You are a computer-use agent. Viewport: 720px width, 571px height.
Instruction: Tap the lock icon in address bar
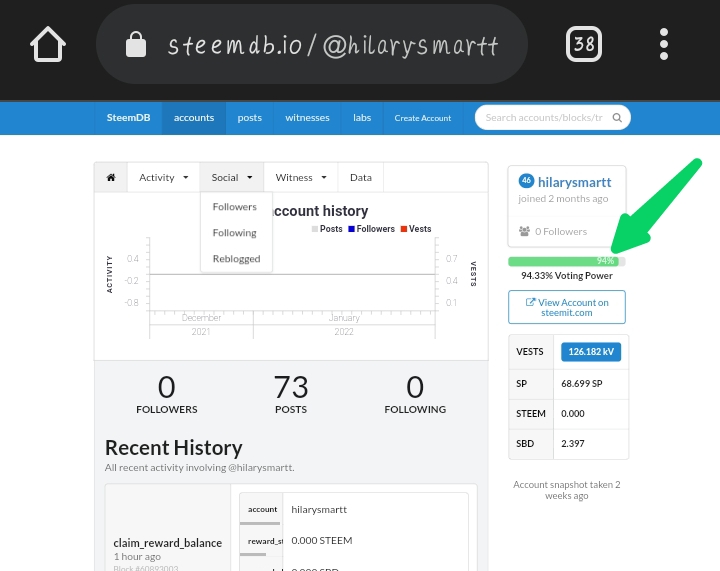pos(136,45)
